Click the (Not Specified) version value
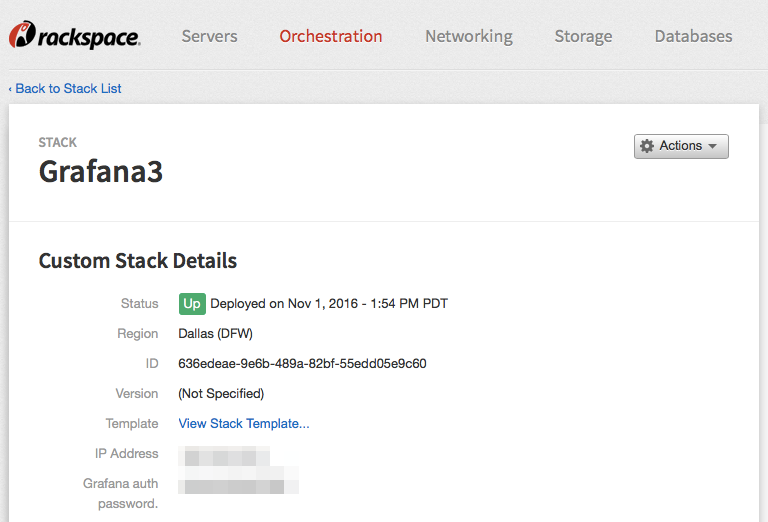 (x=221, y=394)
